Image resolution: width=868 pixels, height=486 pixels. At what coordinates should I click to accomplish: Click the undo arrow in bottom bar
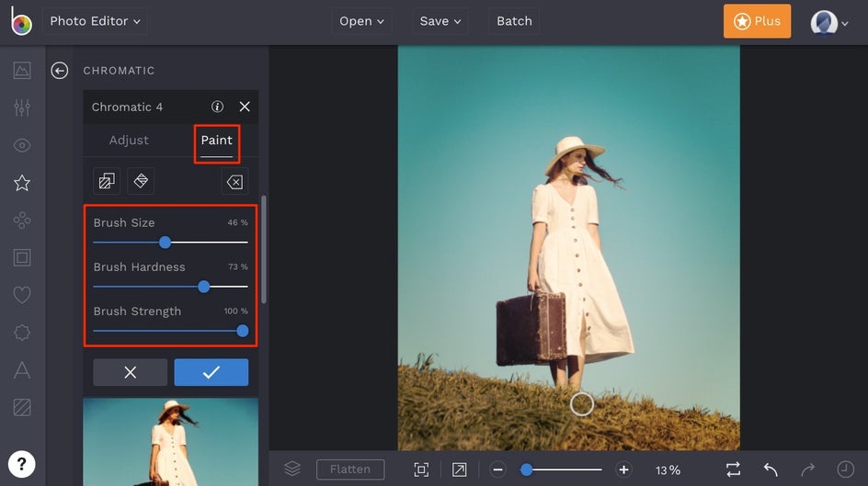point(771,469)
